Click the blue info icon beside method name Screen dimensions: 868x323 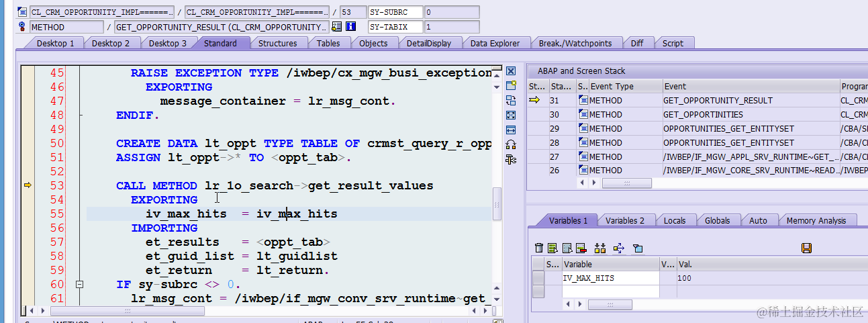[350, 27]
